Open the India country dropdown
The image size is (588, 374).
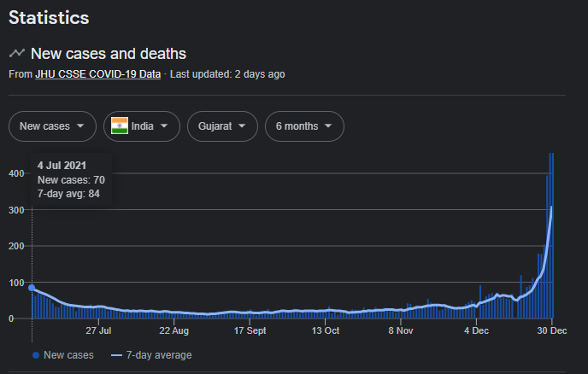[x=142, y=126]
